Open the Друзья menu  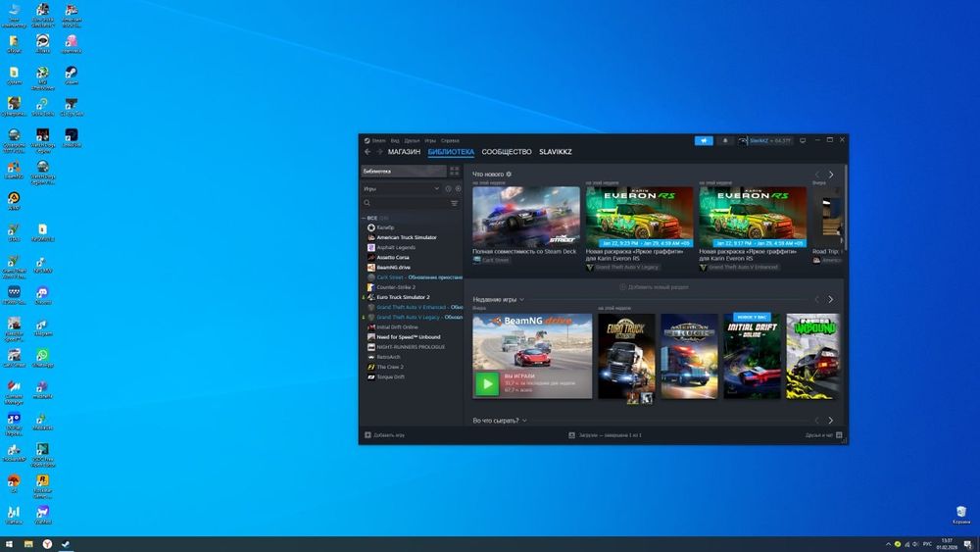[x=412, y=140]
